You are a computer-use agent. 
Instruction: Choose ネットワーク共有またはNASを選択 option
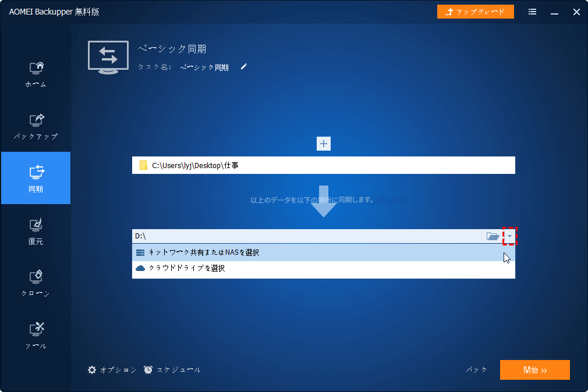[324, 252]
